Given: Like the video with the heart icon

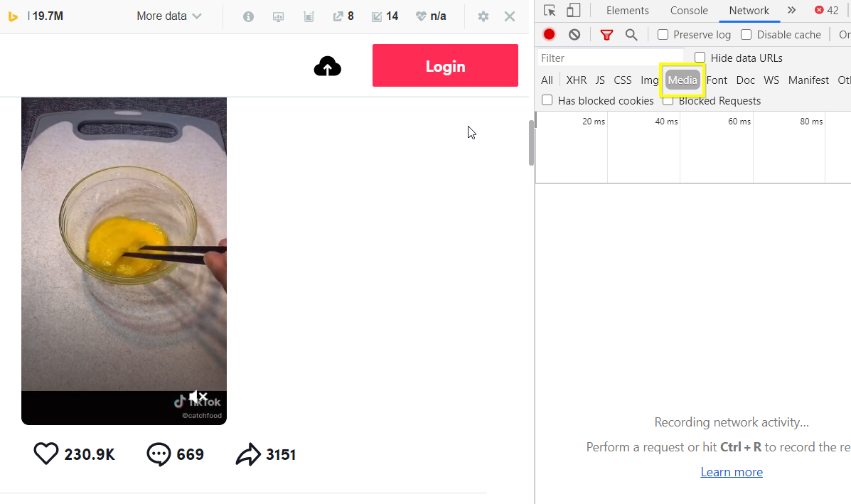Looking at the screenshot, I should pos(46,454).
